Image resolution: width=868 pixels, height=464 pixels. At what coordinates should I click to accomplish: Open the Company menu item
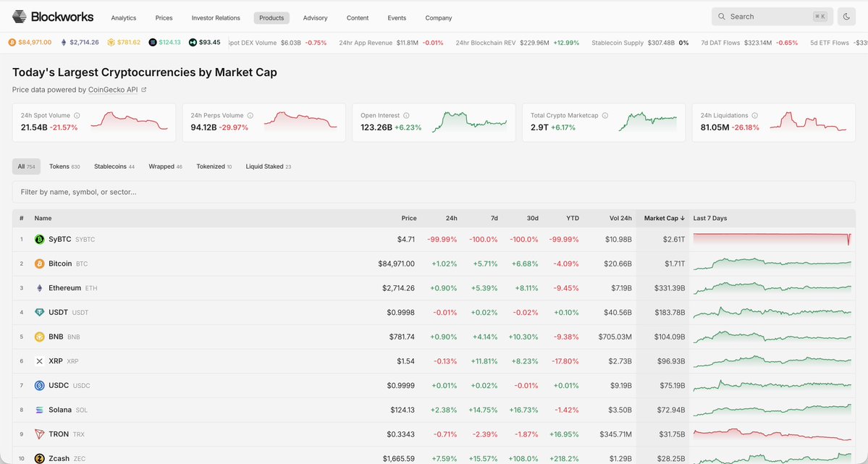[x=439, y=17]
